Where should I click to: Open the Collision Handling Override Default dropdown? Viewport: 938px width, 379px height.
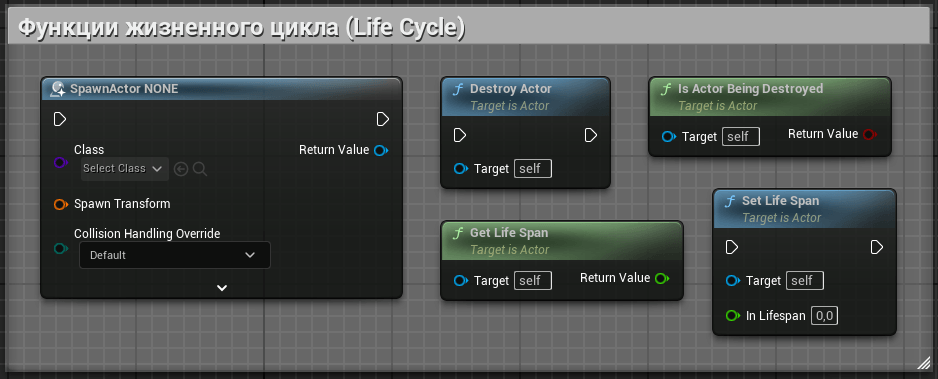(x=175, y=255)
